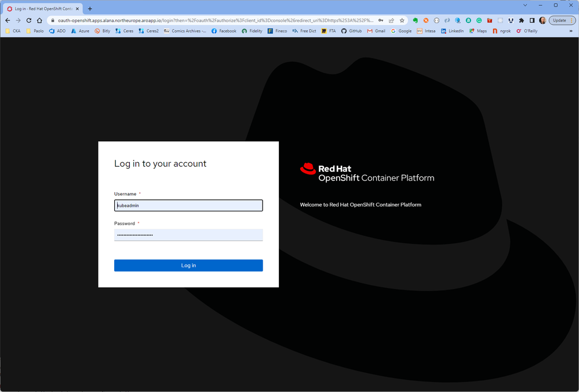Select the Log in OpenShift tab

pos(42,9)
